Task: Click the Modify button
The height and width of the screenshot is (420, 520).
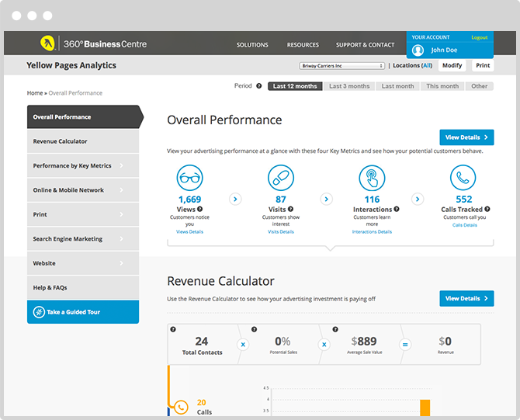Action: pos(452,65)
